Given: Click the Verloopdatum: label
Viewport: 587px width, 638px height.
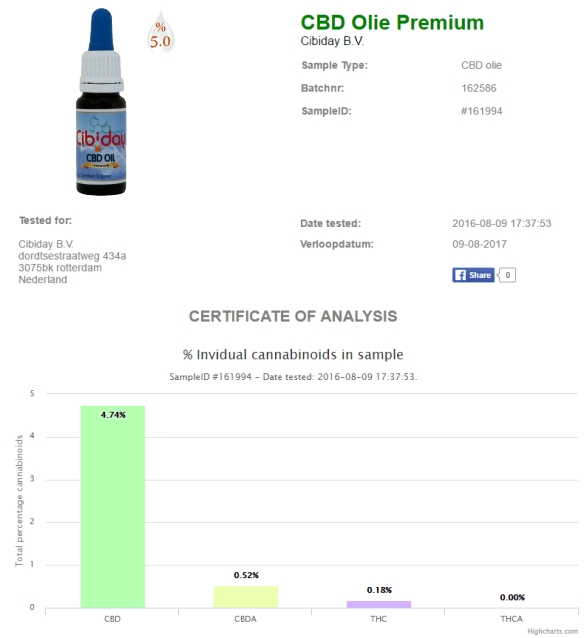Looking at the screenshot, I should click(x=337, y=244).
